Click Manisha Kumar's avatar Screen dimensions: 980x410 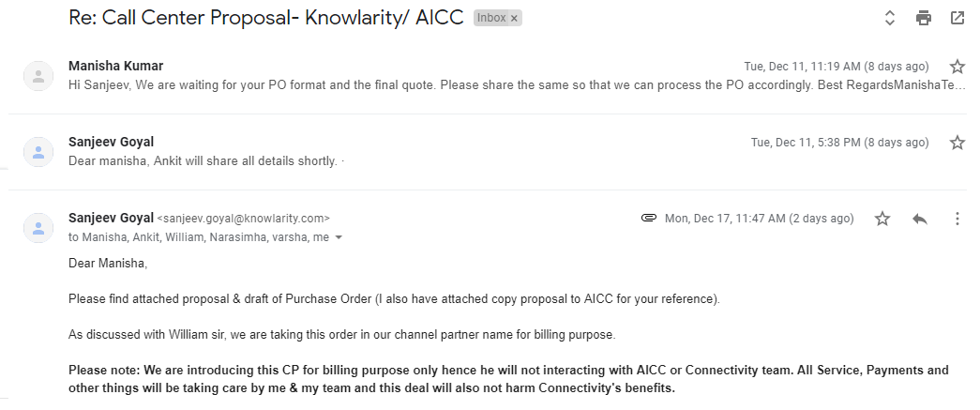38,76
